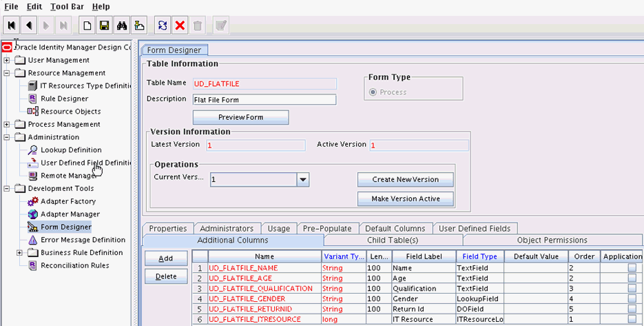Expand the User Management folder
644x326 pixels.
click(x=7, y=61)
